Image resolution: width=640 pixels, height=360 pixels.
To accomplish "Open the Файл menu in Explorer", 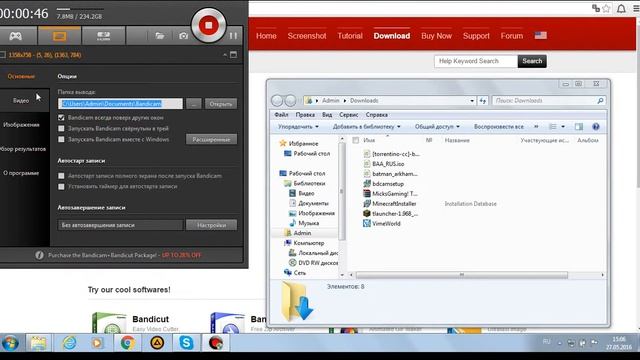I will point(281,115).
